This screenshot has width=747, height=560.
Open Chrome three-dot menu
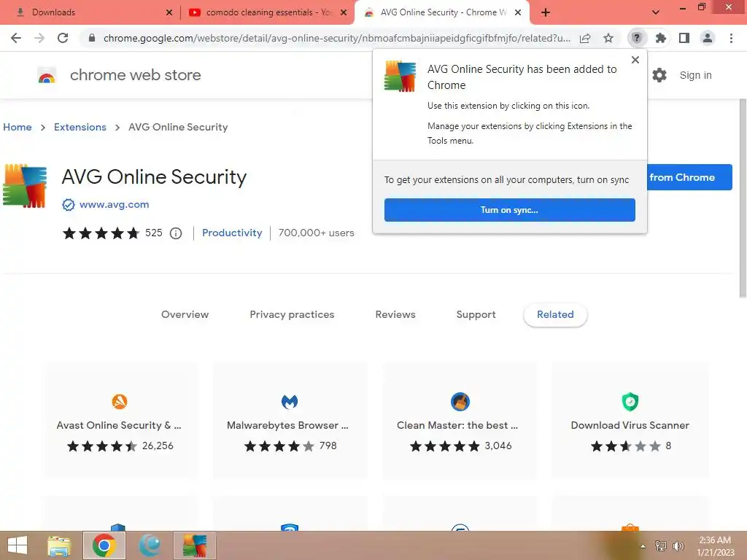pyautogui.click(x=731, y=38)
